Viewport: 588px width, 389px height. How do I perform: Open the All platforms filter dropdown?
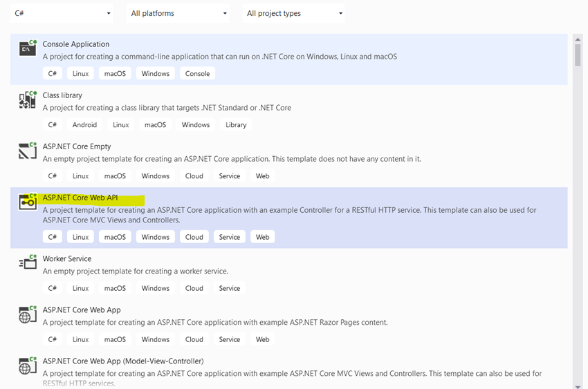pyautogui.click(x=178, y=13)
